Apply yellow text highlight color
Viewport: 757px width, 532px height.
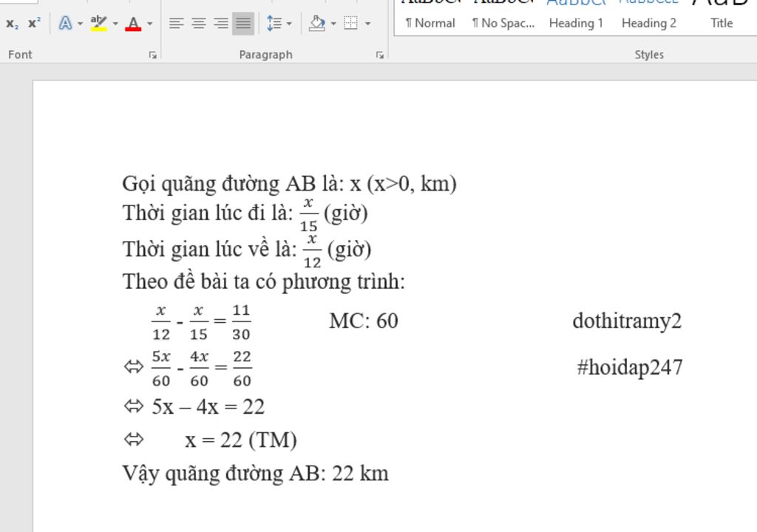[x=99, y=23]
